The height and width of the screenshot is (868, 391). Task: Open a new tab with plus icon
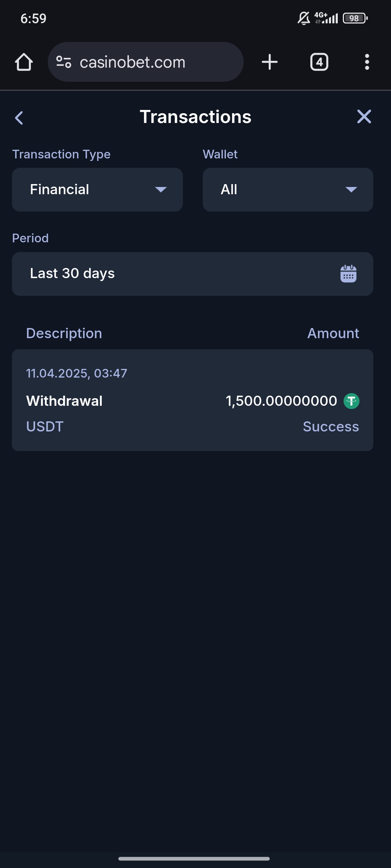[x=270, y=62]
